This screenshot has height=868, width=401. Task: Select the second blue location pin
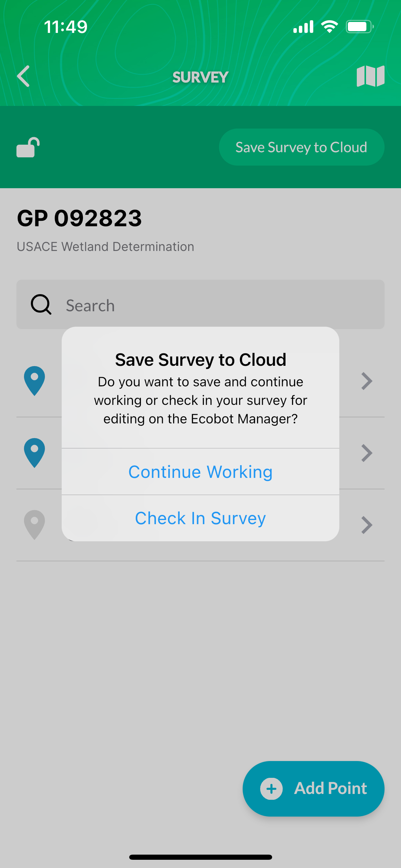[34, 453]
